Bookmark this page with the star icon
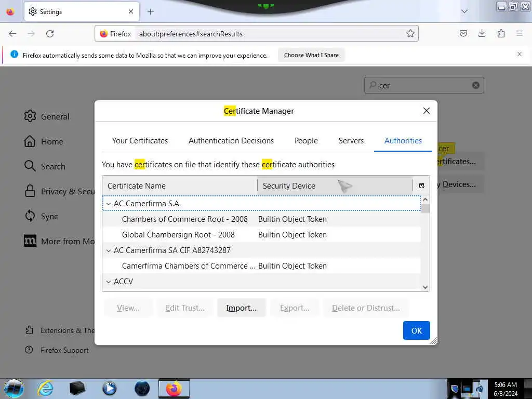532x399 pixels. [x=410, y=33]
